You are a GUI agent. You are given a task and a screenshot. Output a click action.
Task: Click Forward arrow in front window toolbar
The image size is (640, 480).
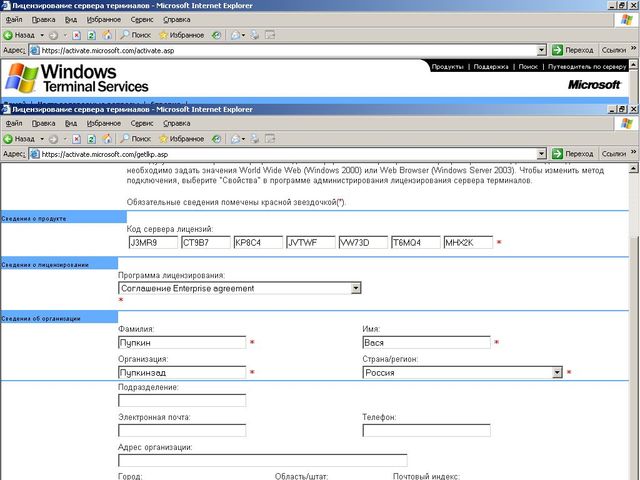click(53, 139)
